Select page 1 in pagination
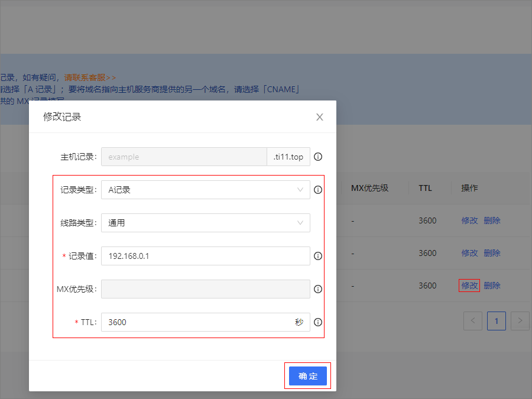 point(497,321)
